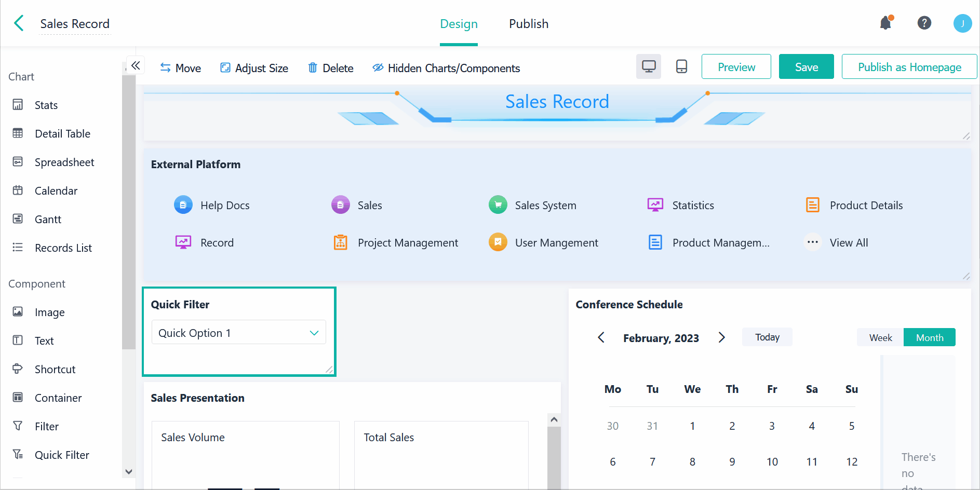The height and width of the screenshot is (490, 980).
Task: Open the Publish tab
Action: [x=528, y=24]
